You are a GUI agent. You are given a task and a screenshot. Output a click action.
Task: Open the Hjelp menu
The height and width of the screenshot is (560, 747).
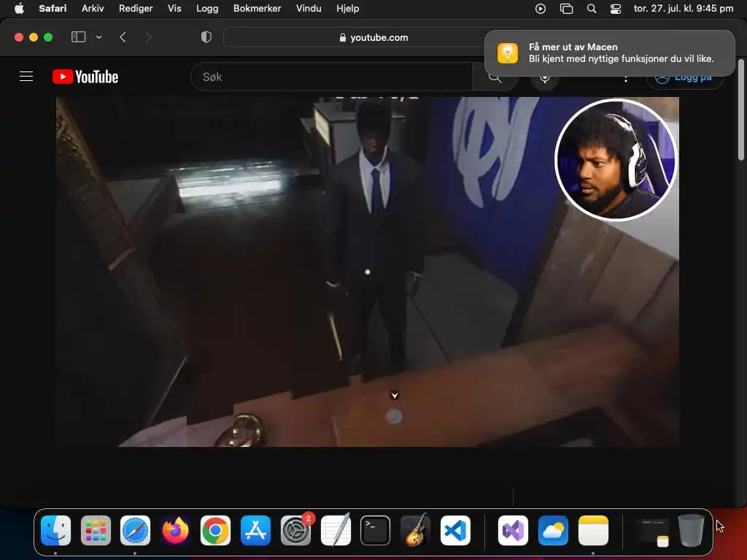point(348,8)
